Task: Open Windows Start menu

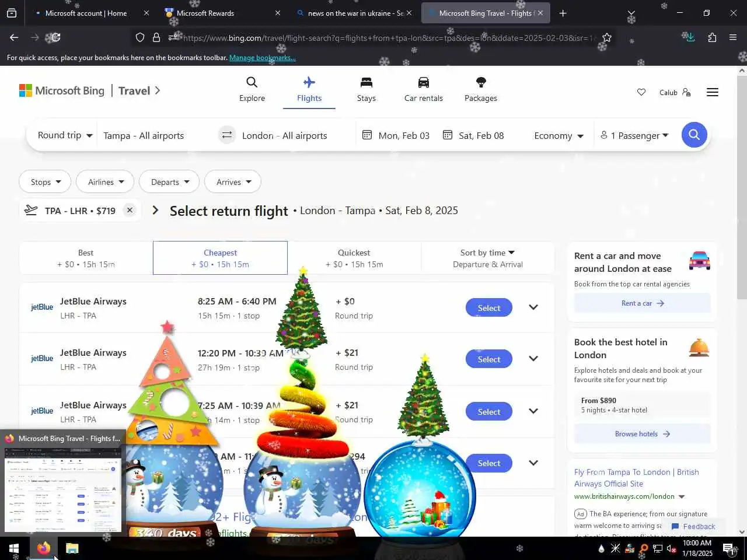Action: tap(14, 548)
